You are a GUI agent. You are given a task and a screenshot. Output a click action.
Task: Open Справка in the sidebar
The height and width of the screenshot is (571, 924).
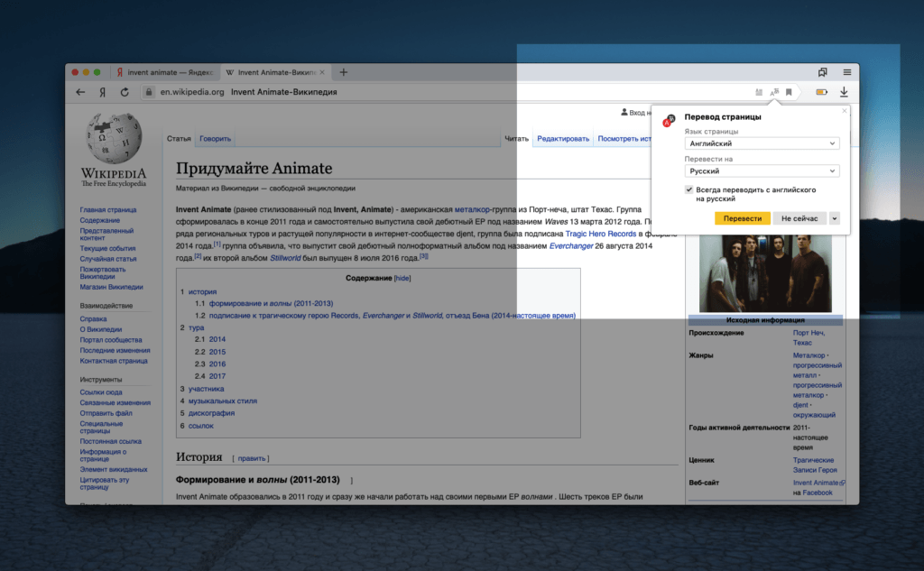[93, 318]
